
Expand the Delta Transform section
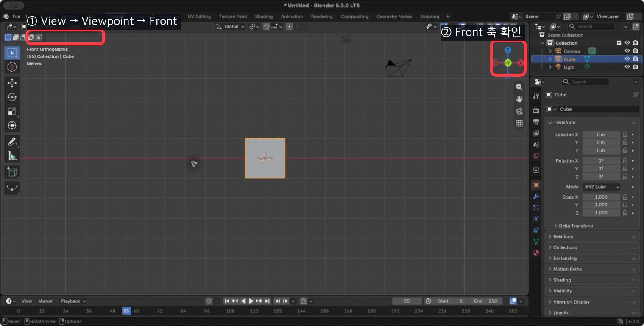point(575,225)
